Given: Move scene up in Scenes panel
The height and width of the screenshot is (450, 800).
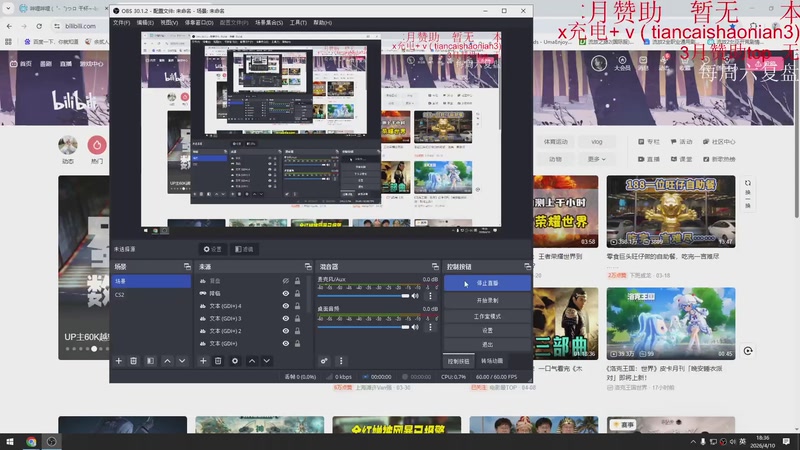Looking at the screenshot, I should point(167,361).
